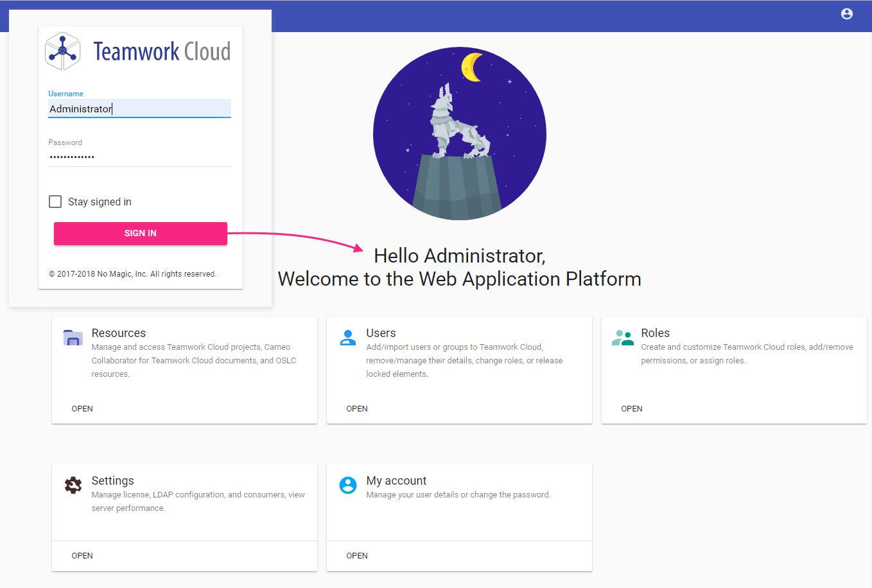Viewport: 872px width, 588px height.
Task: Open the Settings card
Action: tap(82, 556)
